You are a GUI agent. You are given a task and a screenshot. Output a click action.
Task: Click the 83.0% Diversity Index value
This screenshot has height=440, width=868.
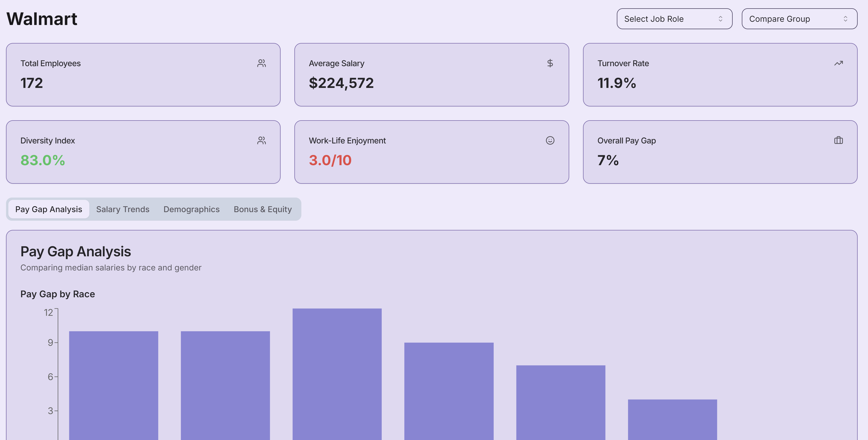pos(42,160)
